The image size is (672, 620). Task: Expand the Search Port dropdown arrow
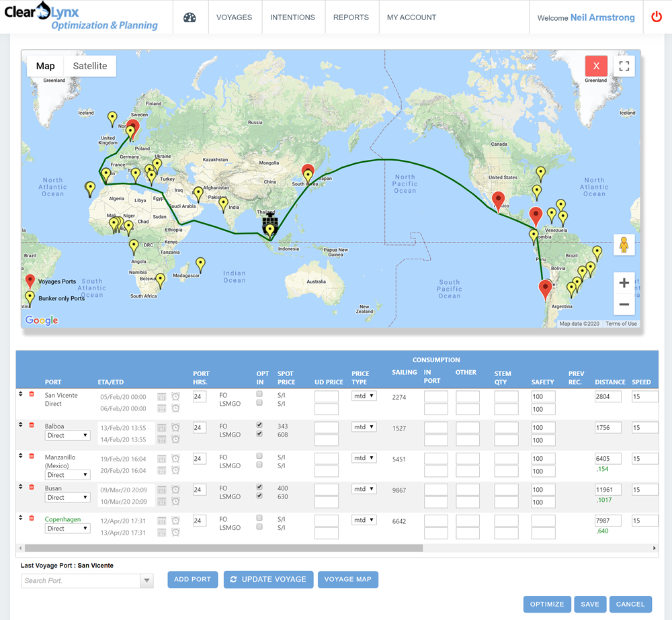pos(146,580)
